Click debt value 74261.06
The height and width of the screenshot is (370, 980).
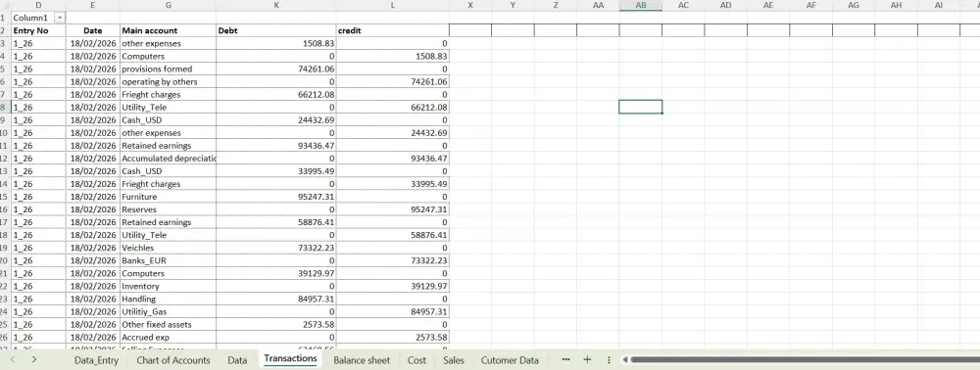pyautogui.click(x=276, y=69)
